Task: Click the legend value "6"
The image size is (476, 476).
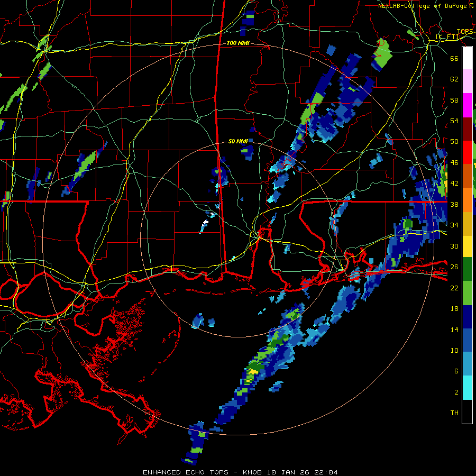Action: coord(456,371)
